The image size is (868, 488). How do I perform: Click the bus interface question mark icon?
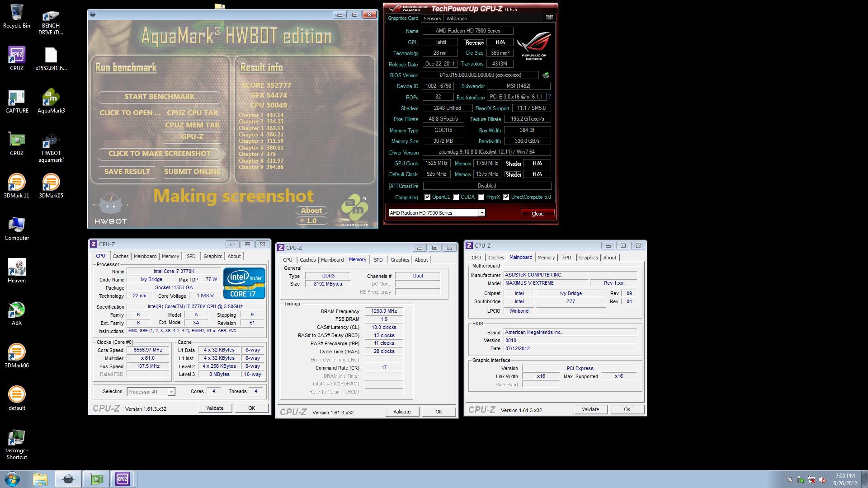coord(549,97)
